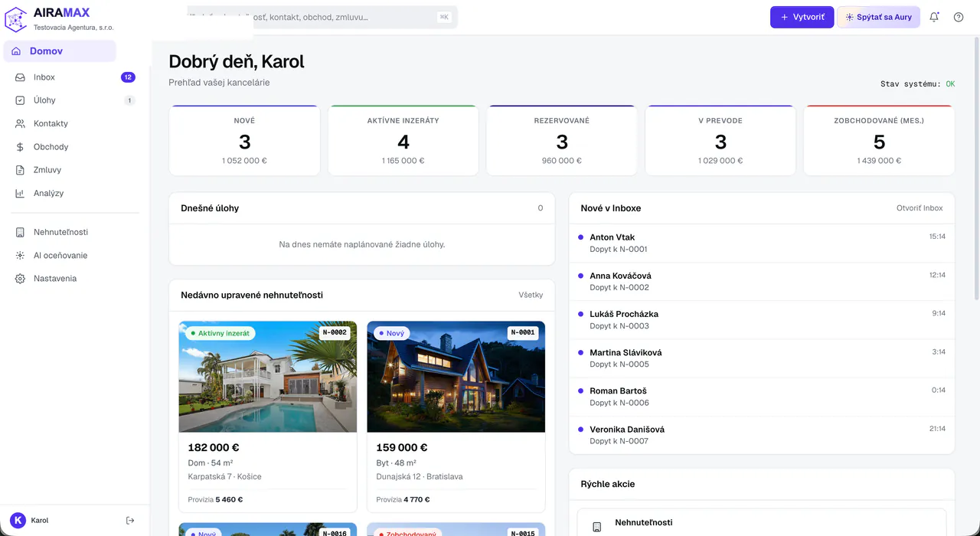980x536 pixels.
Task: Click the V prevode stat card
Action: [720, 141]
